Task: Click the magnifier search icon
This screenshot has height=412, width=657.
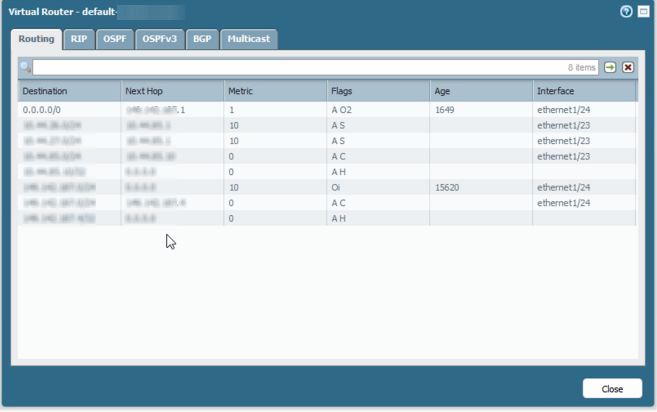Action: [x=25, y=67]
